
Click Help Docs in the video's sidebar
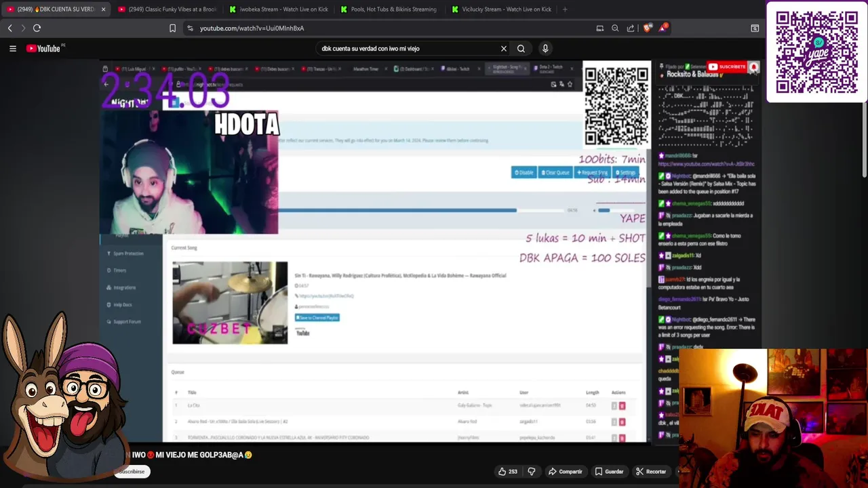(123, 305)
